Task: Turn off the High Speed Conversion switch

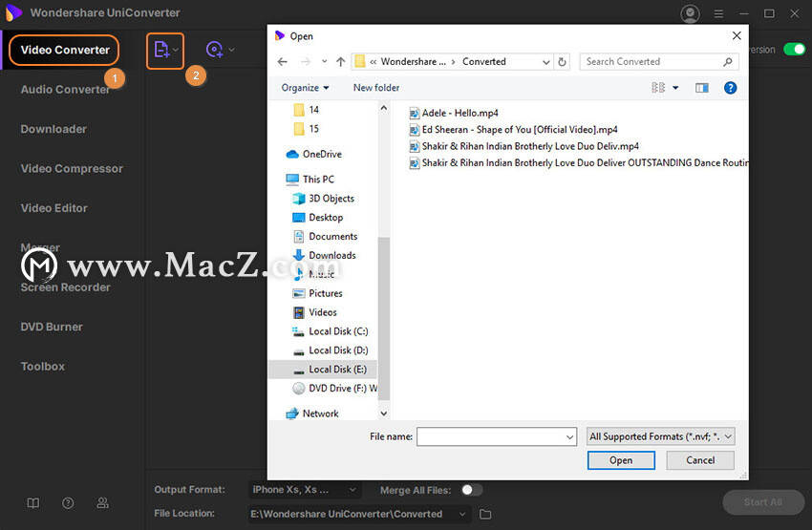Action: [795, 50]
